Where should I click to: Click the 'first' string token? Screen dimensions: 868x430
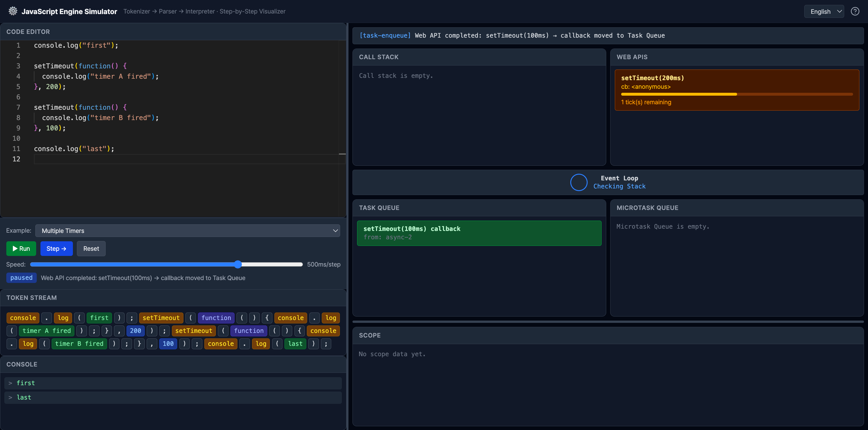(x=99, y=318)
